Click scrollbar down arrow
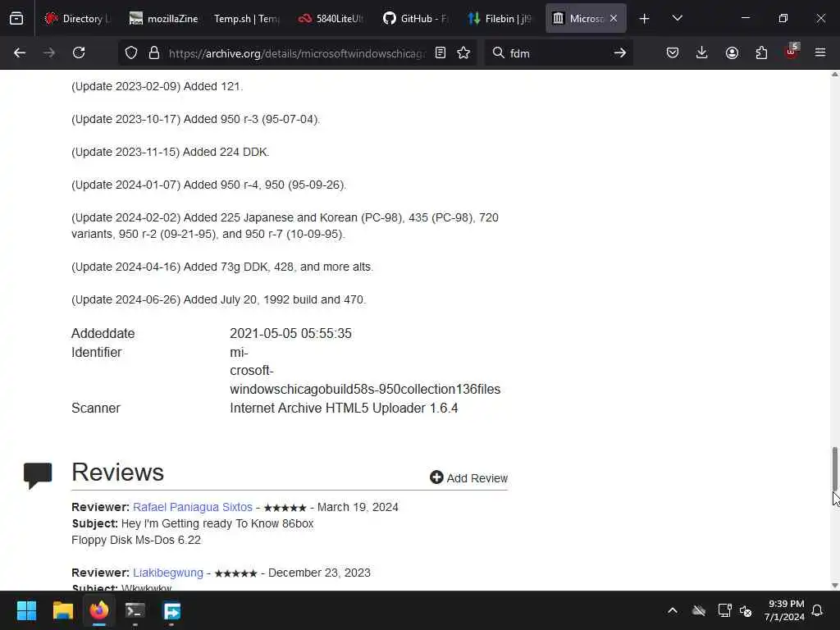 coord(834,586)
